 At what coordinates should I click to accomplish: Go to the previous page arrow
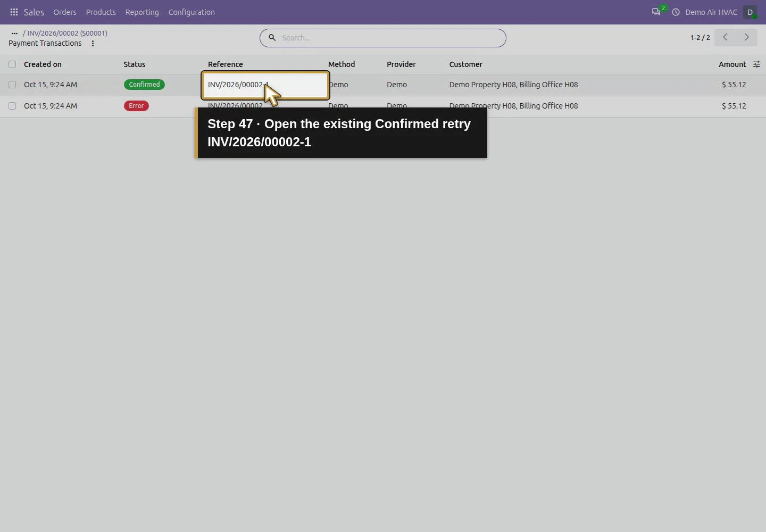click(725, 37)
